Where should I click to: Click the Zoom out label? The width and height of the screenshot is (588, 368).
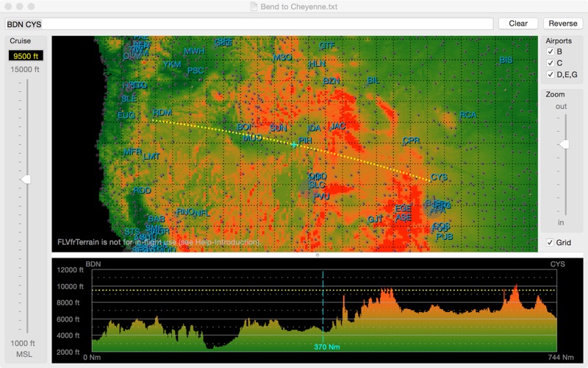(x=561, y=107)
